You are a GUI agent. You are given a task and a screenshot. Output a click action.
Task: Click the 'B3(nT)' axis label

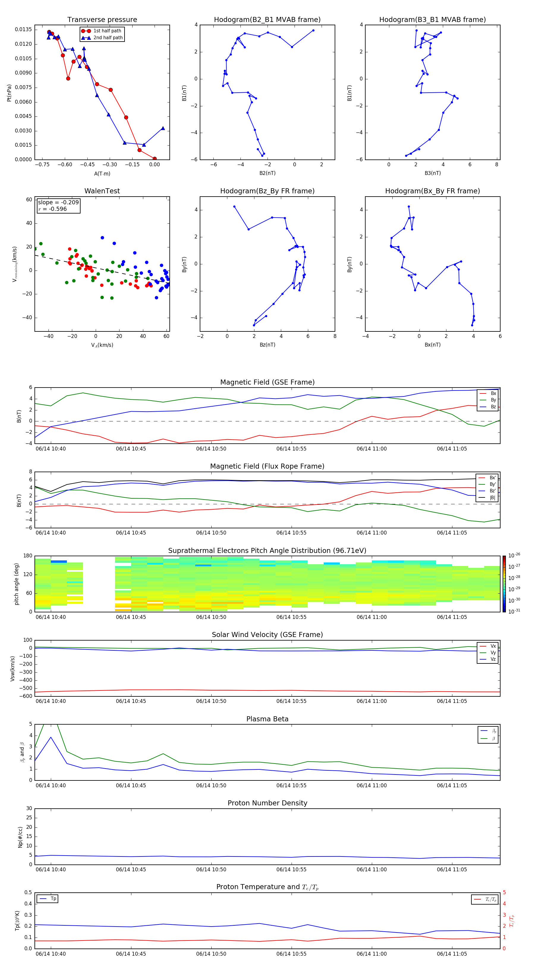(432, 173)
